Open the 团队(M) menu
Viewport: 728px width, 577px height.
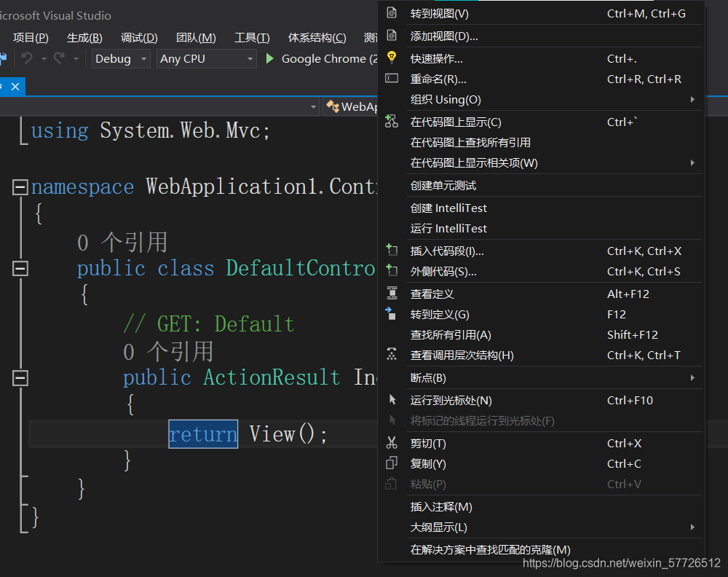(196, 38)
